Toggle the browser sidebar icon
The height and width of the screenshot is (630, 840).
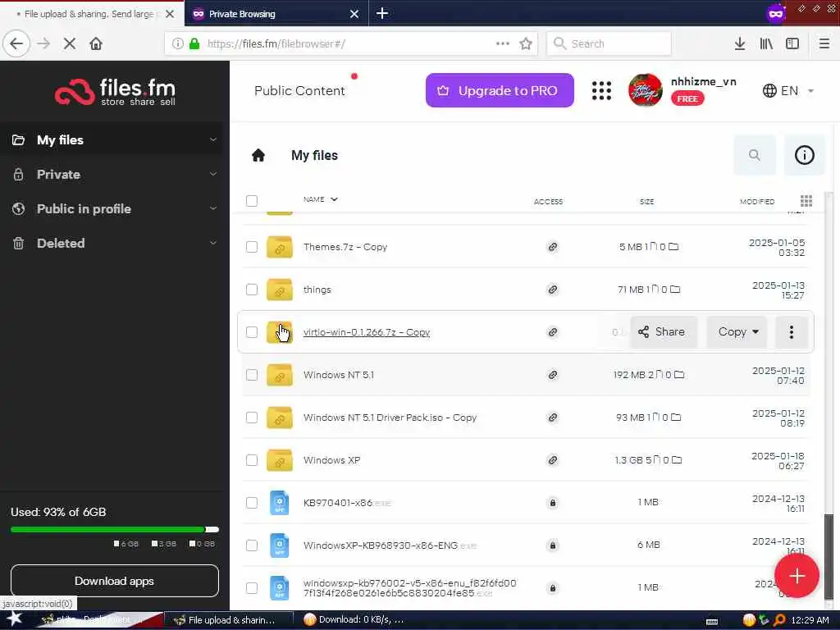[792, 43]
